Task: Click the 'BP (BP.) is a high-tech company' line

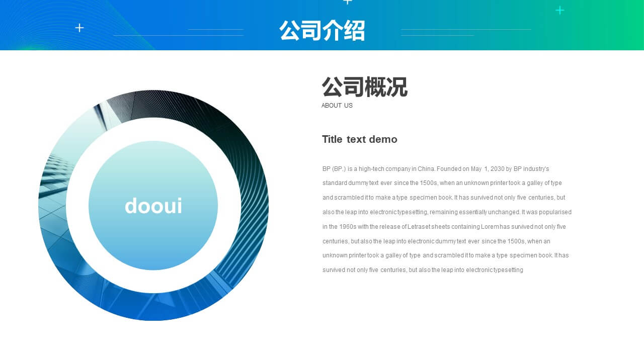Action: [436, 169]
